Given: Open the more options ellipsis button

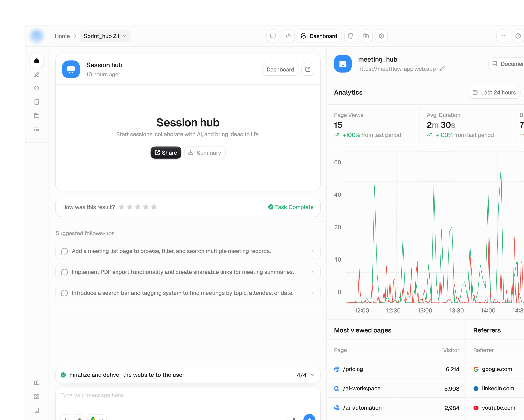Looking at the screenshot, I should (503, 36).
